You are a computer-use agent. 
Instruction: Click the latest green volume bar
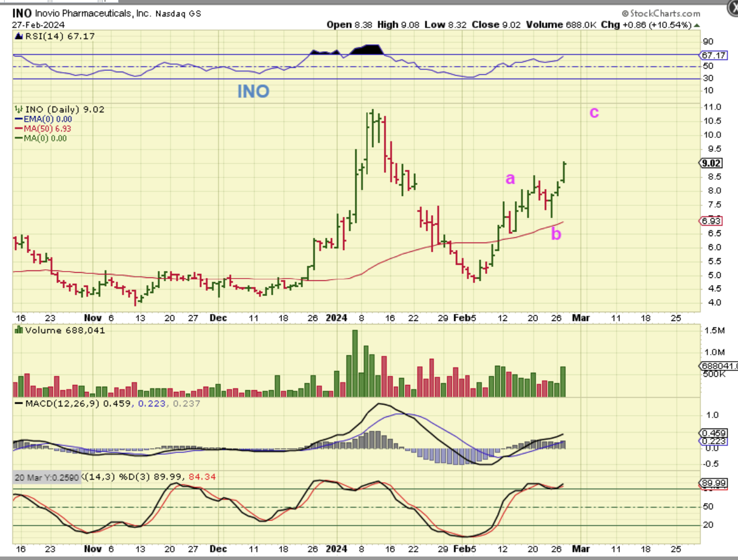(563, 381)
